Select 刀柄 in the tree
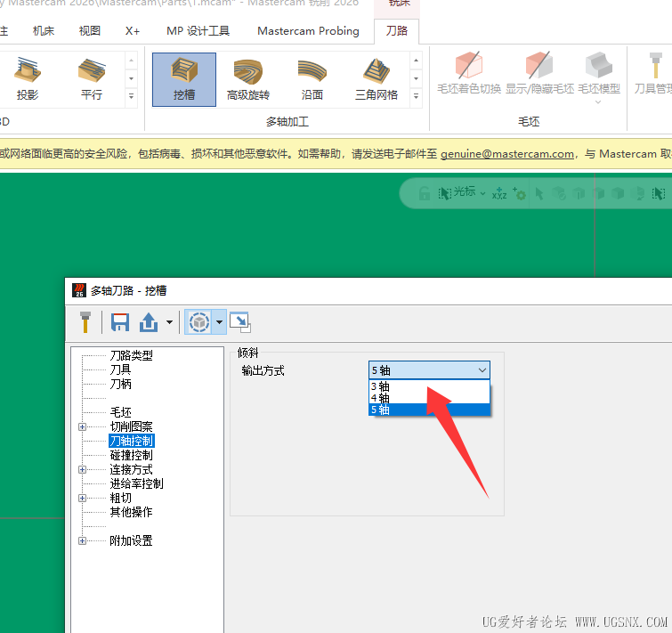The height and width of the screenshot is (633, 672). (120, 384)
